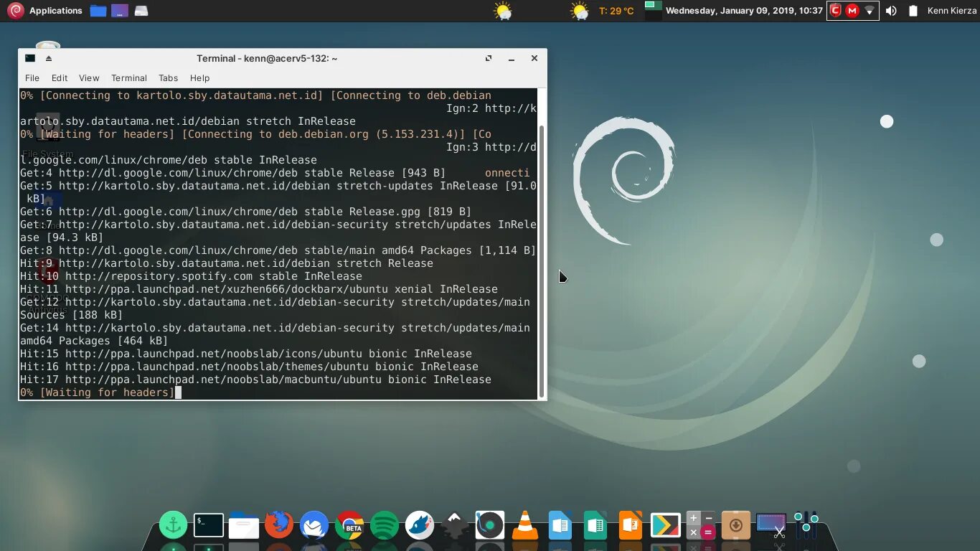Screen dimensions: 980x551
Task: Open LibreOffice Impress from the dock
Action: tap(631, 525)
